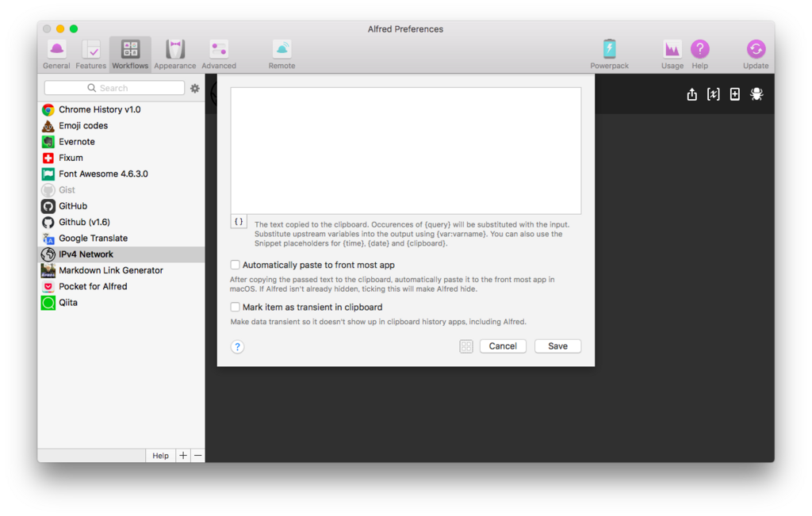Click the add workflow object icon
This screenshot has width=812, height=516.
pos(735,94)
